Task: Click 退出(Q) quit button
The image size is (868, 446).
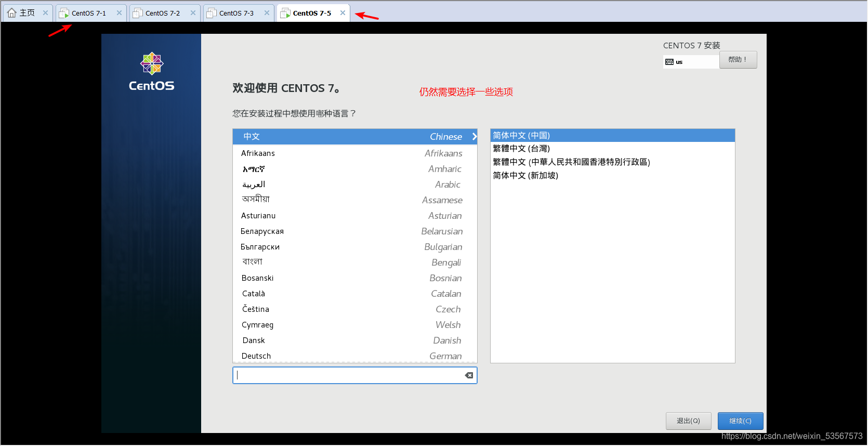Action: tap(688, 421)
